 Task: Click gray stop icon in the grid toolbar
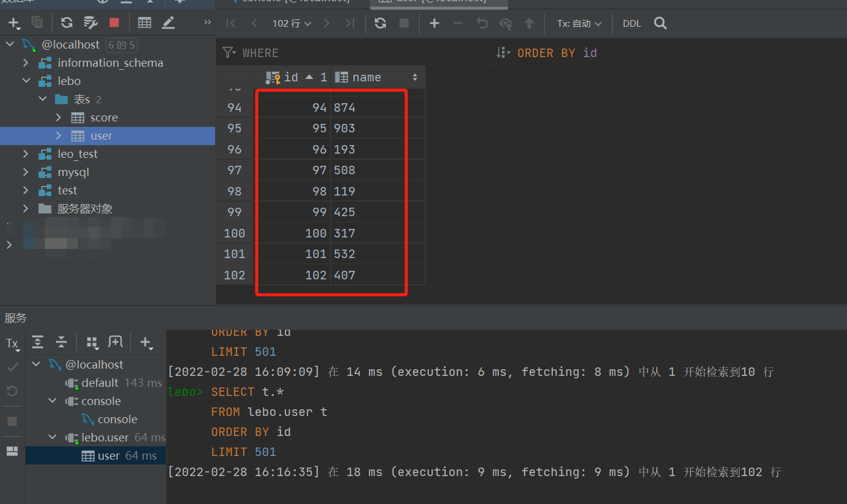tap(404, 24)
